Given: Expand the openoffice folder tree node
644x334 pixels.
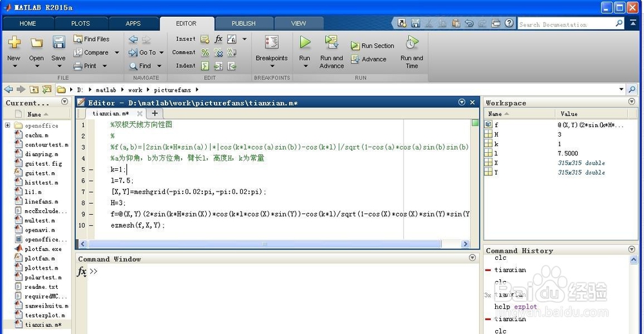Looking at the screenshot, I should pos(7,125).
